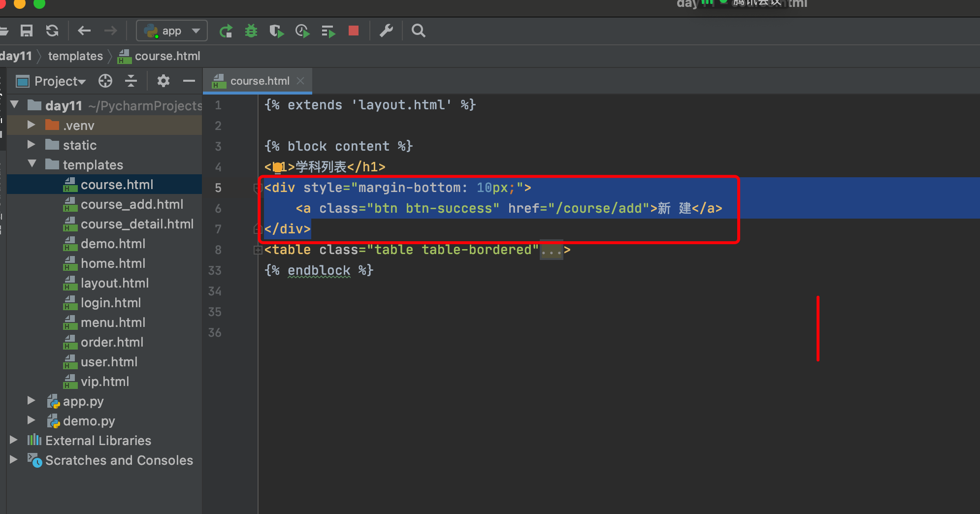Open layout.html in project tree
Image resolution: width=980 pixels, height=514 pixels.
click(115, 283)
